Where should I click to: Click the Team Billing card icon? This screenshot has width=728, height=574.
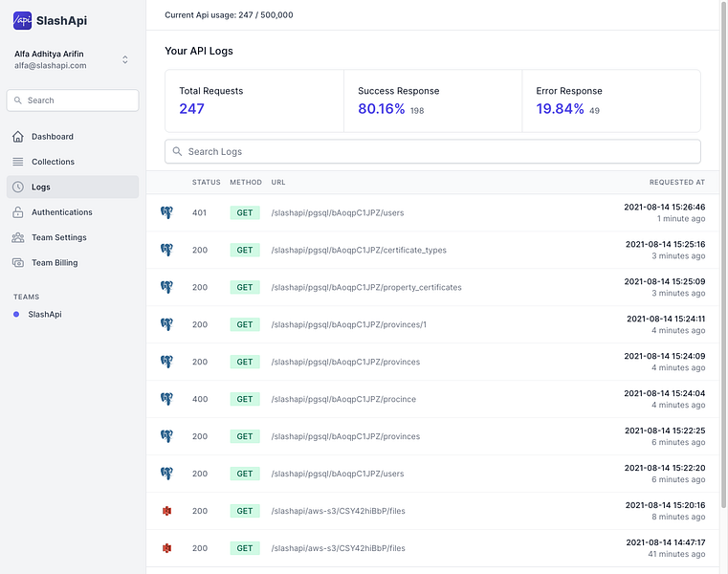click(18, 263)
